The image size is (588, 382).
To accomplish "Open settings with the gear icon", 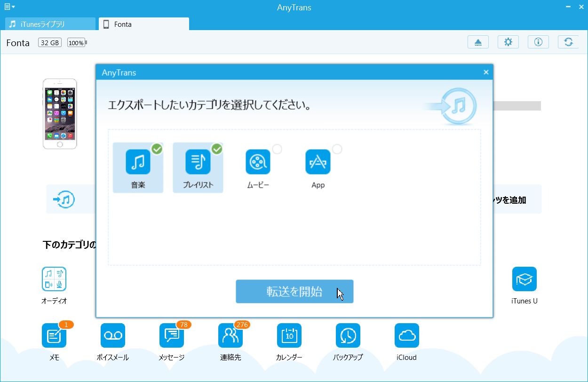I will tap(508, 42).
